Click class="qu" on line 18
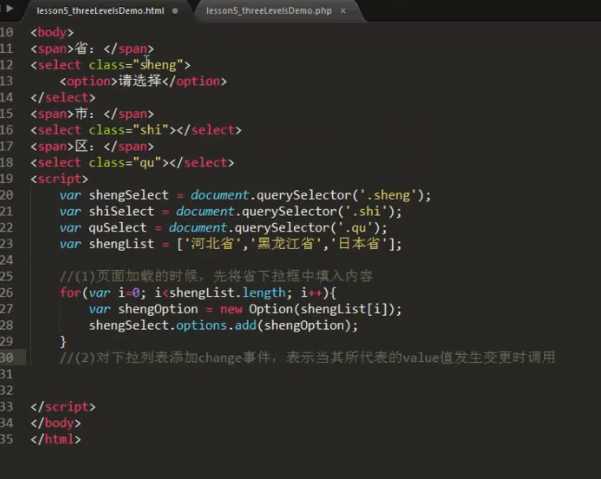Screen dimensions: 601x479 (125, 163)
